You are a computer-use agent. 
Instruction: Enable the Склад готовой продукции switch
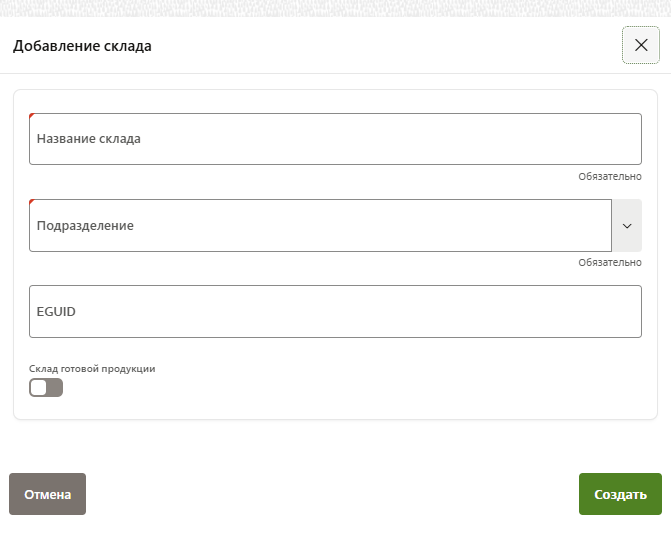point(46,388)
